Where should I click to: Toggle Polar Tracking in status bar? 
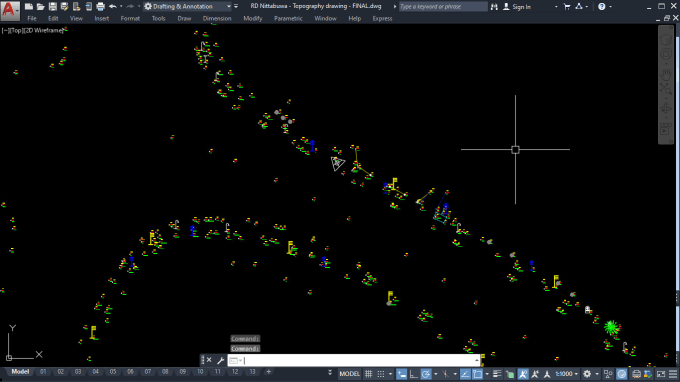click(x=426, y=374)
